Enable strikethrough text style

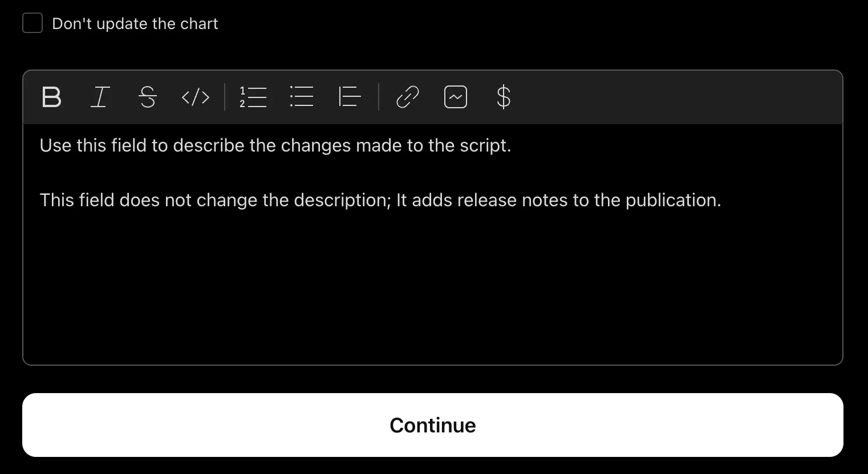pos(148,97)
